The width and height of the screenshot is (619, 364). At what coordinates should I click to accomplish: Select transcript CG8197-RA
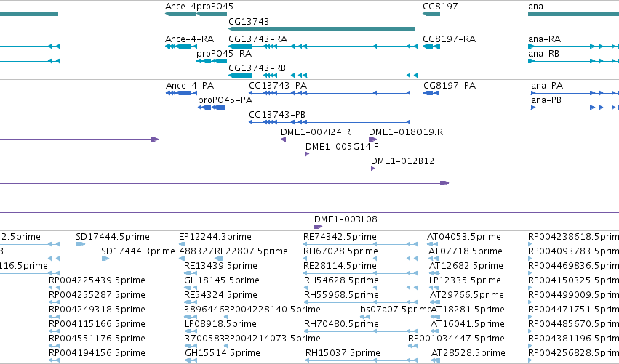click(x=431, y=46)
